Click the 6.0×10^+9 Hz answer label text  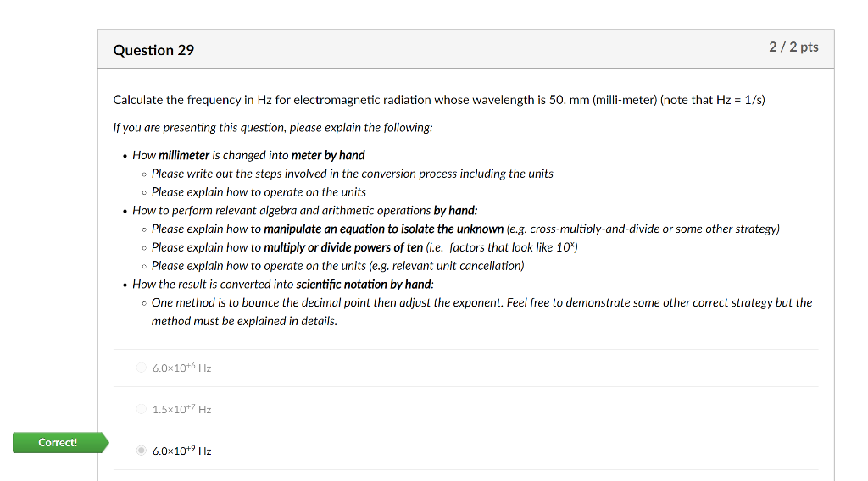click(181, 451)
